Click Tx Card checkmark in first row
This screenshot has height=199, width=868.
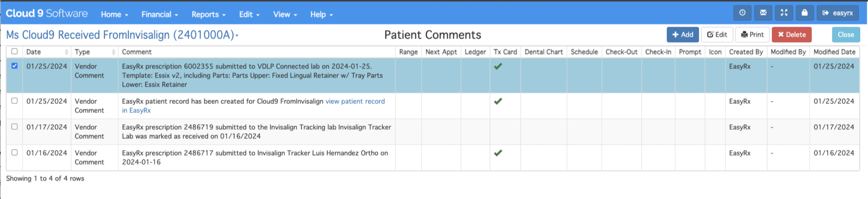coord(498,66)
